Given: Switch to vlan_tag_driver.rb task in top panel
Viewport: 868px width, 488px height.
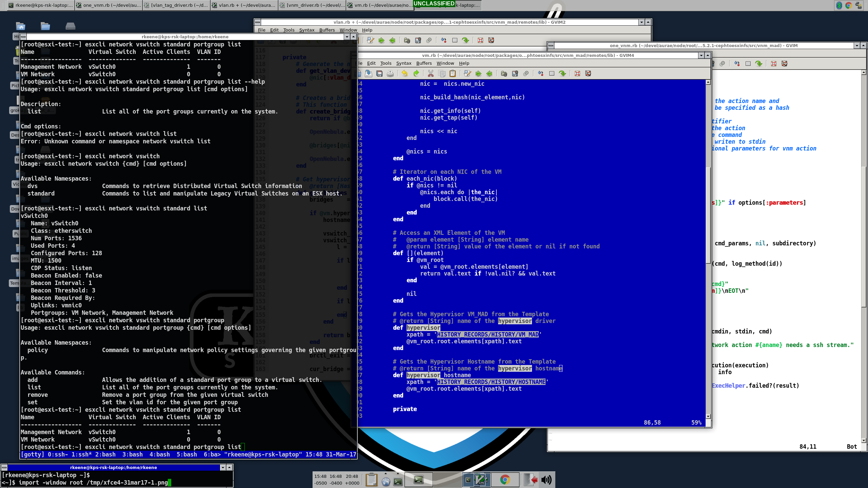Looking at the screenshot, I should coord(176,5).
